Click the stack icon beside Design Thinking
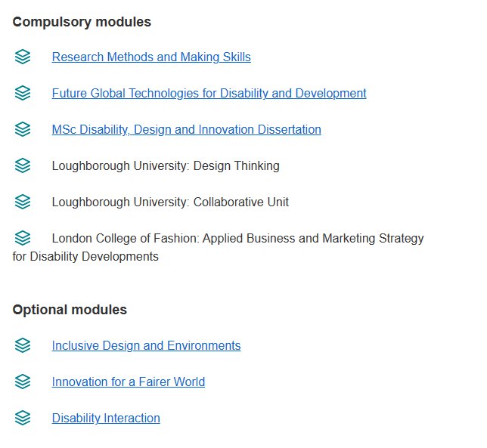This screenshot has height=448, width=487. (x=23, y=165)
